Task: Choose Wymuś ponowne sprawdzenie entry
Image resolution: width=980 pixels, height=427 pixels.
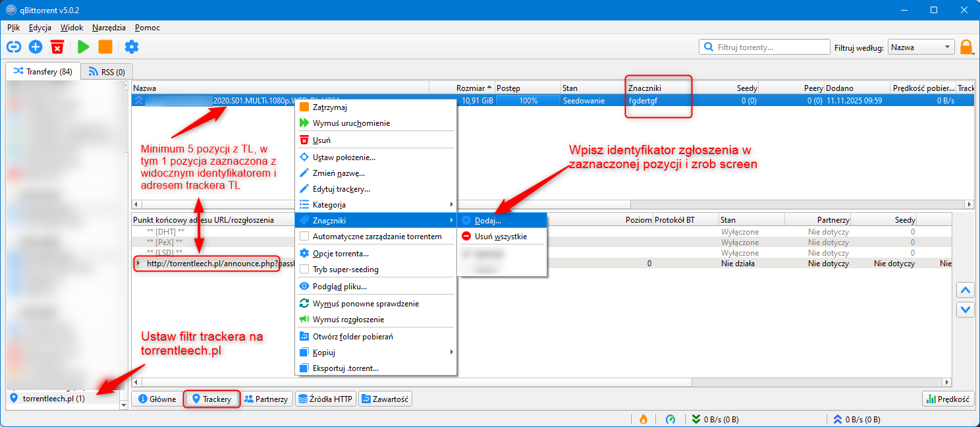Action: (375, 303)
